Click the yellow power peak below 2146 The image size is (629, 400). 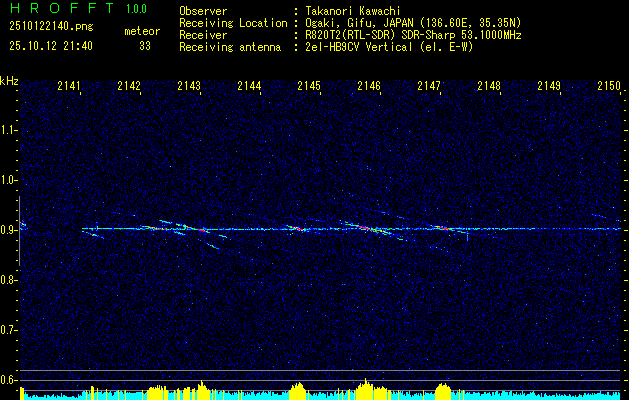tap(365, 388)
